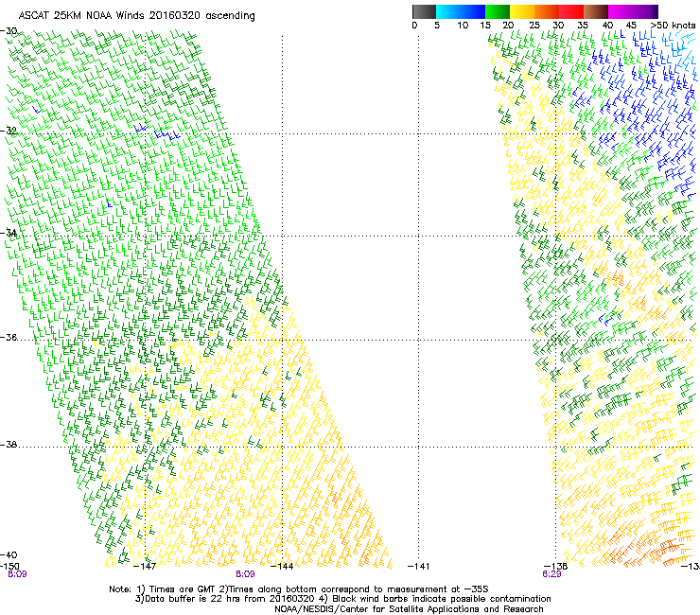Viewport: 700px width, 615px height.
Task: Click the plot title 'ASCAT 25KM NOAA Winds 20160320 ascending'
Action: click(136, 16)
